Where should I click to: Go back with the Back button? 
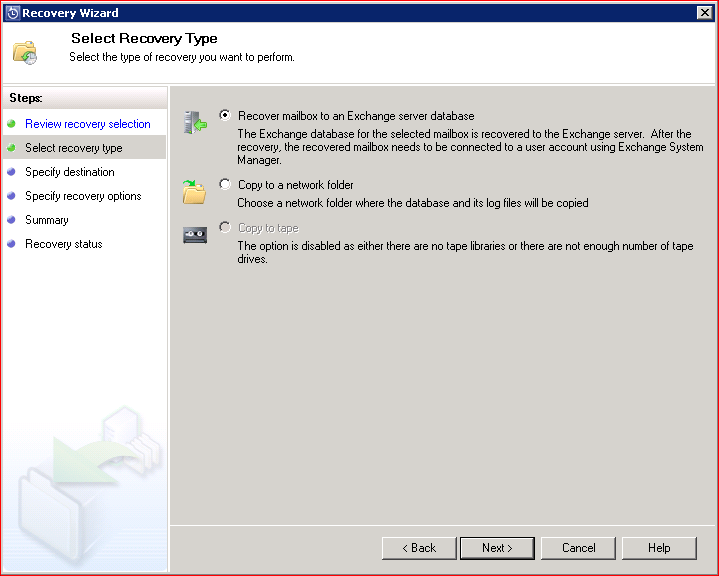(x=419, y=548)
